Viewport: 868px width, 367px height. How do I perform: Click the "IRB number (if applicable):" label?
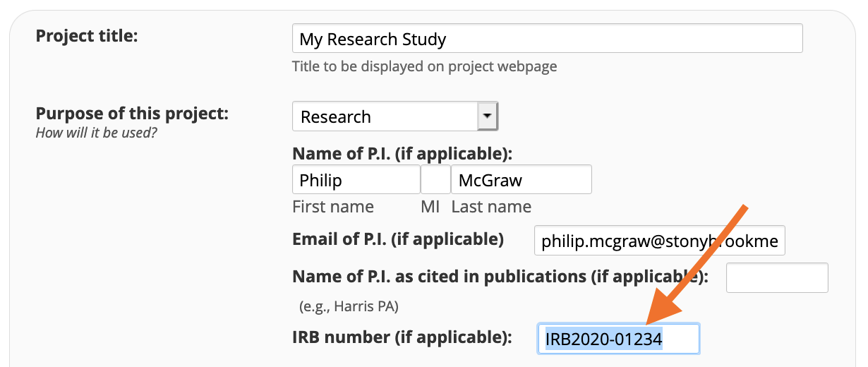[402, 337]
